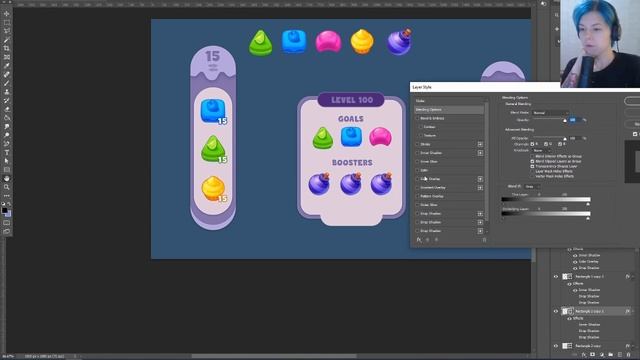Click the Fill Opacity slider handle
Image resolution: width=640 pixels, height=360 pixels.
point(565,139)
